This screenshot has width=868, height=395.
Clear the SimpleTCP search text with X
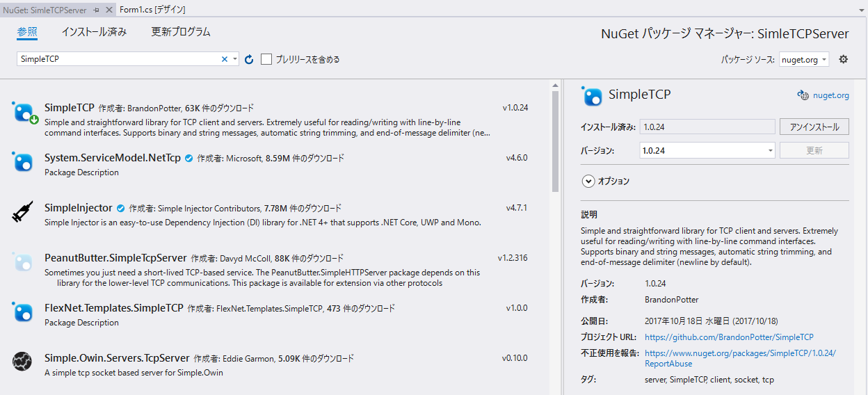(x=224, y=60)
